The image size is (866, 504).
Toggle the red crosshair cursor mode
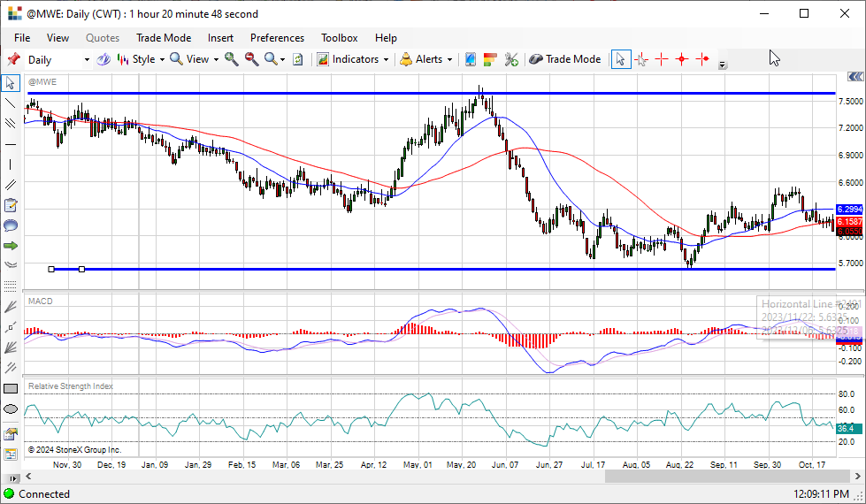click(662, 59)
